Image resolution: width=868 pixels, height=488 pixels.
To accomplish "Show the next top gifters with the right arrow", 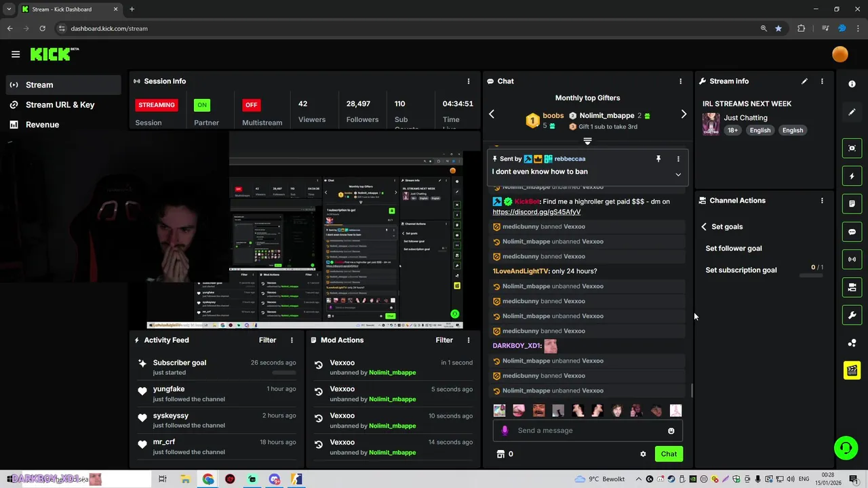I will click(684, 114).
